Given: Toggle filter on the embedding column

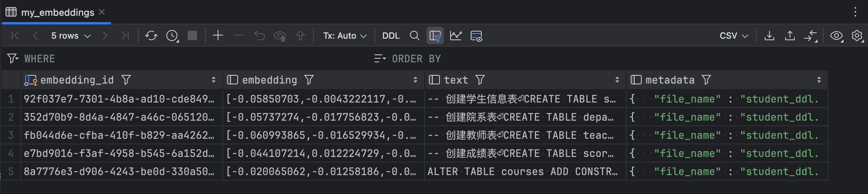Looking at the screenshot, I should pyautogui.click(x=309, y=80).
